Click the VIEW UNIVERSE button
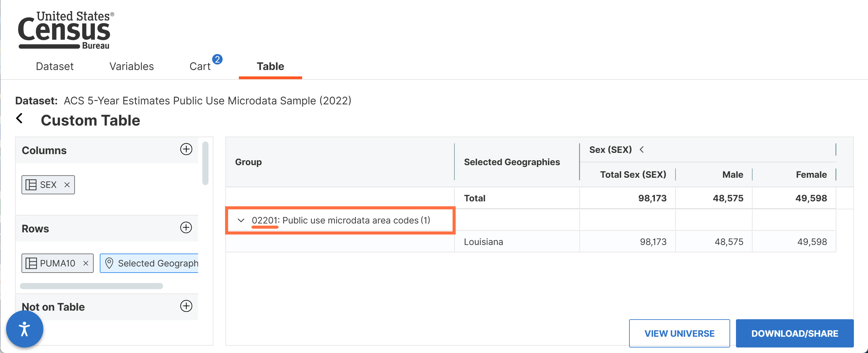Viewport: 868px width, 353px height. coord(679,333)
